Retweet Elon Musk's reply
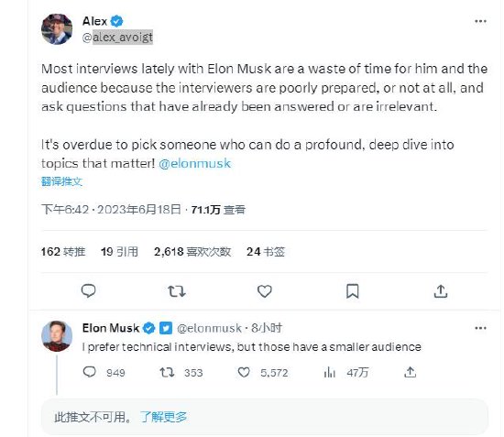The width and height of the screenshot is (504, 437). (167, 373)
